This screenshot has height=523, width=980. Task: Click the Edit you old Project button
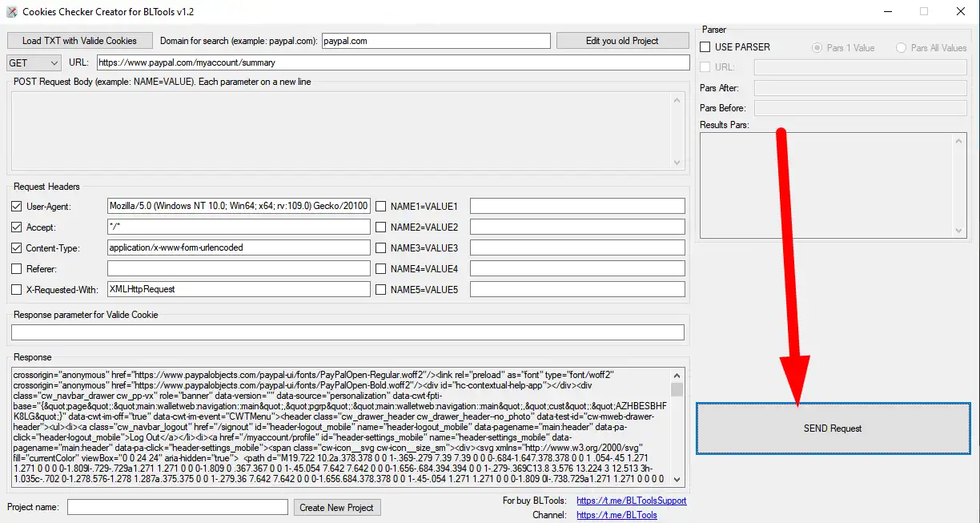(x=622, y=41)
